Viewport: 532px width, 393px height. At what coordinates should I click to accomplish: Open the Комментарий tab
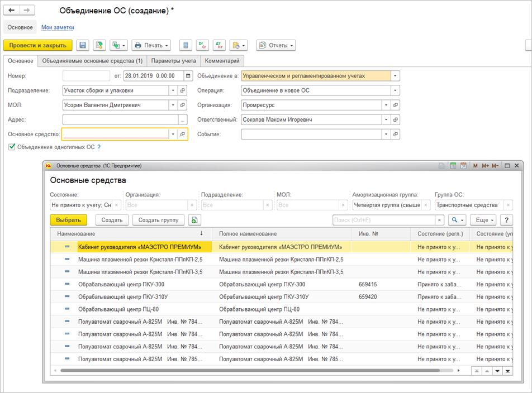point(222,61)
